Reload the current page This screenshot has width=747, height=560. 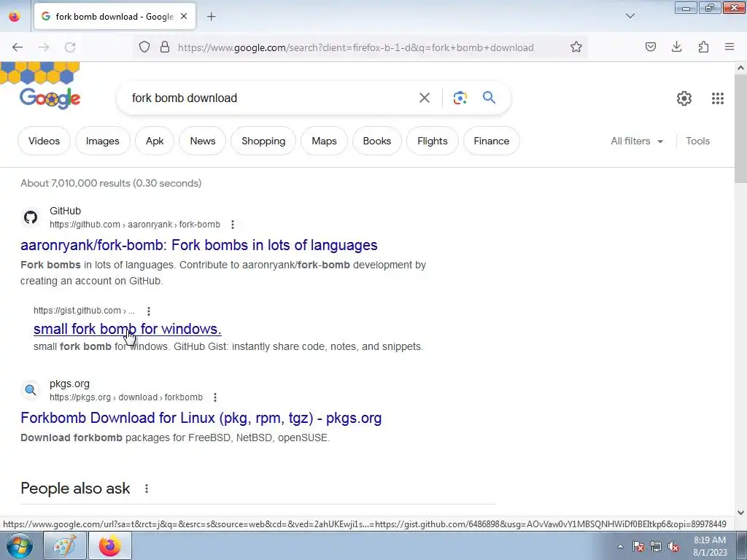[70, 47]
